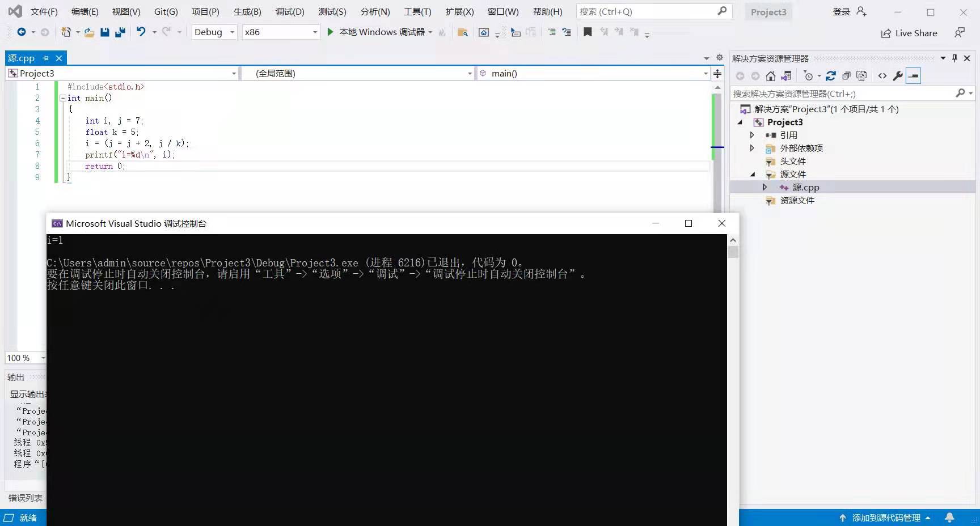Viewport: 980px width, 526px height.
Task: Click Collapse All icon in Solution Explorer
Action: [x=846, y=76]
